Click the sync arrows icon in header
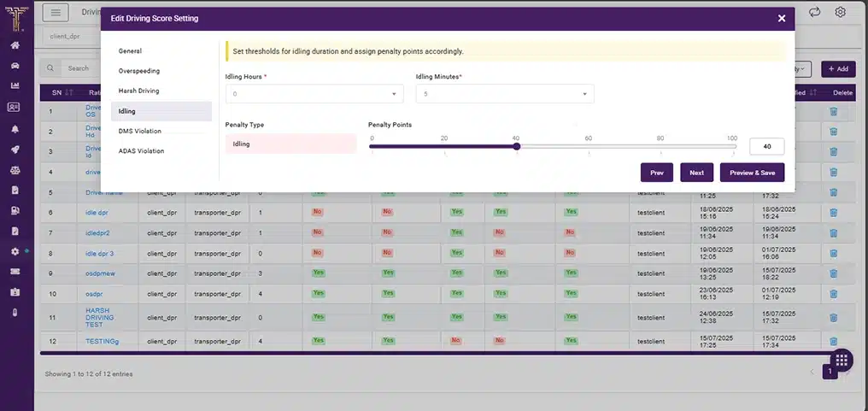Screen dimensions: 868x411 pos(814,12)
